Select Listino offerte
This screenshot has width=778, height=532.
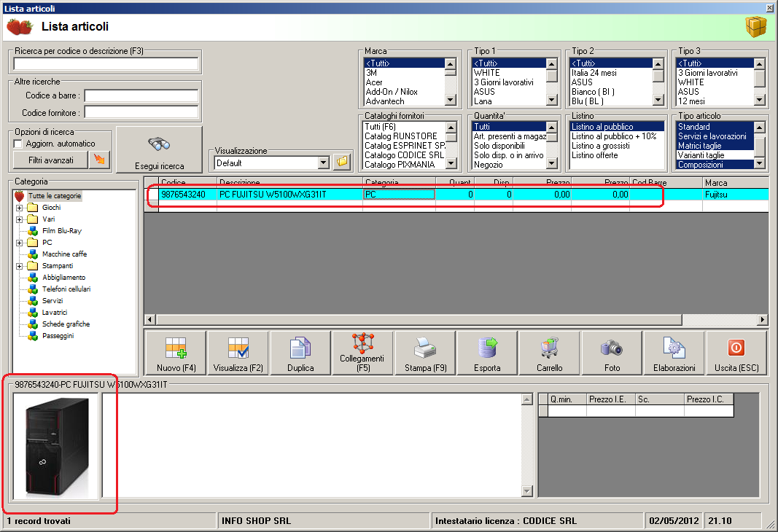pos(618,155)
